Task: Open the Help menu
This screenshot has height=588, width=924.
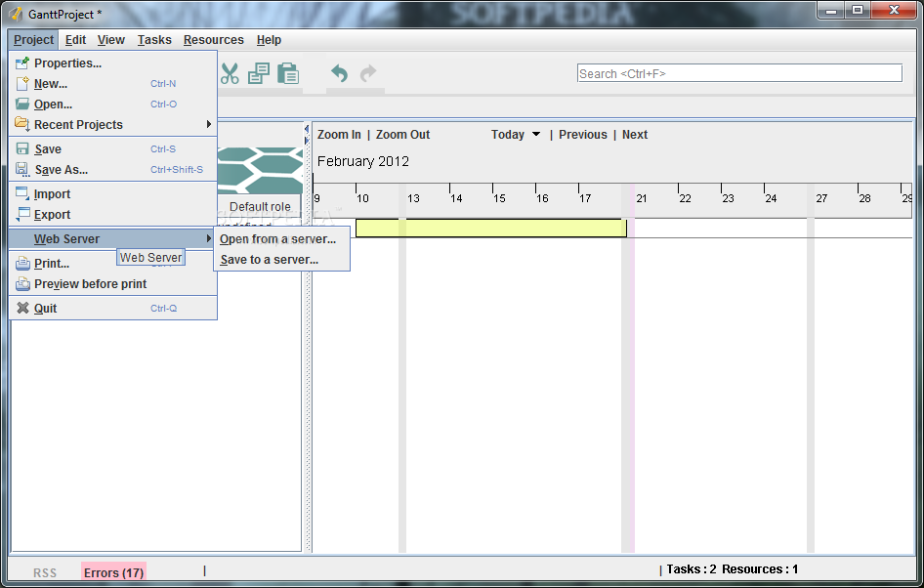Action: [x=269, y=40]
